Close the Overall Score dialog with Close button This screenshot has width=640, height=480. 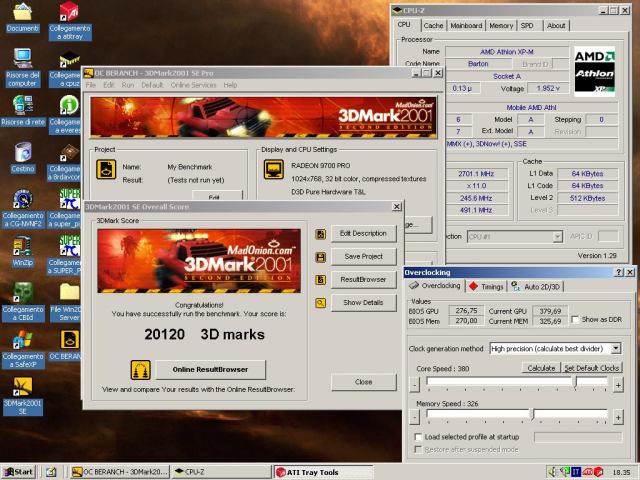click(x=363, y=382)
